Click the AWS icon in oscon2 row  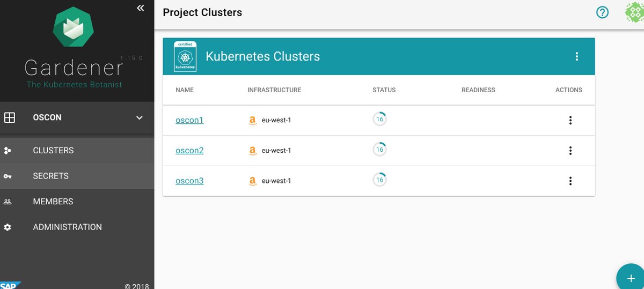(x=253, y=151)
